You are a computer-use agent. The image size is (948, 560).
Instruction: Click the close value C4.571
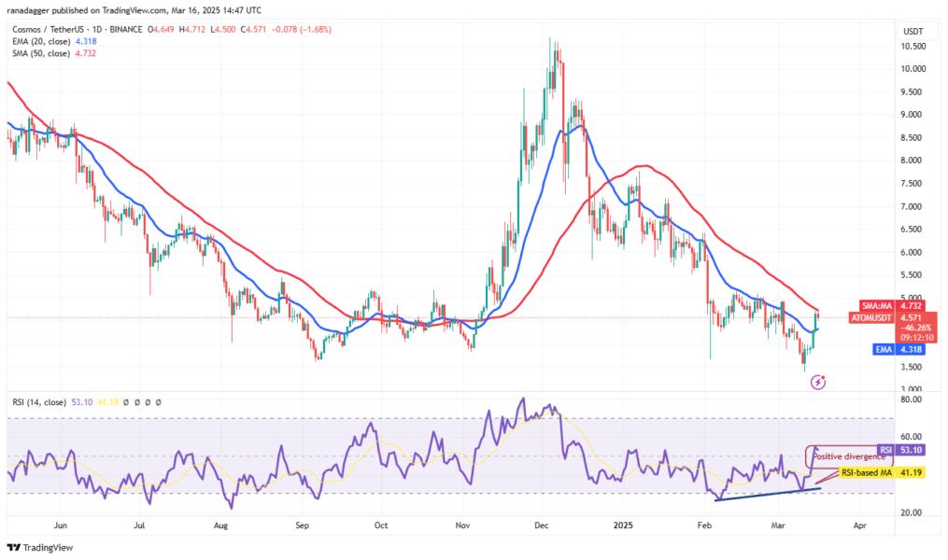pyautogui.click(x=253, y=29)
